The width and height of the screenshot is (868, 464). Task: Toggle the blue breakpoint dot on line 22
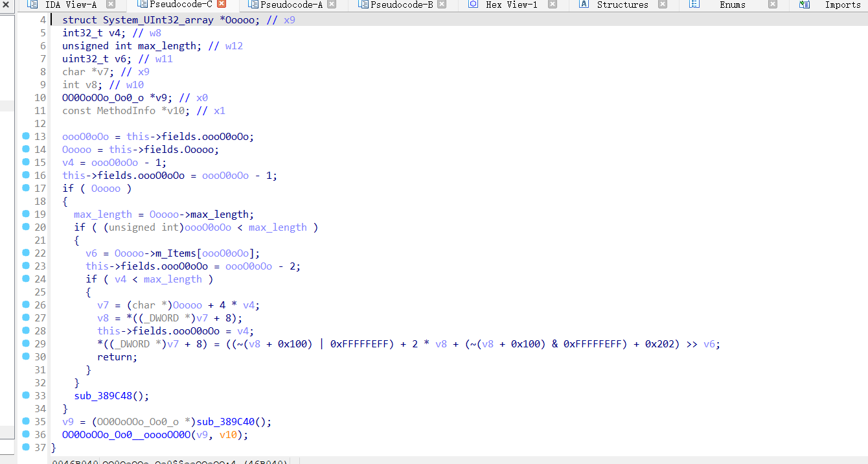pos(25,253)
